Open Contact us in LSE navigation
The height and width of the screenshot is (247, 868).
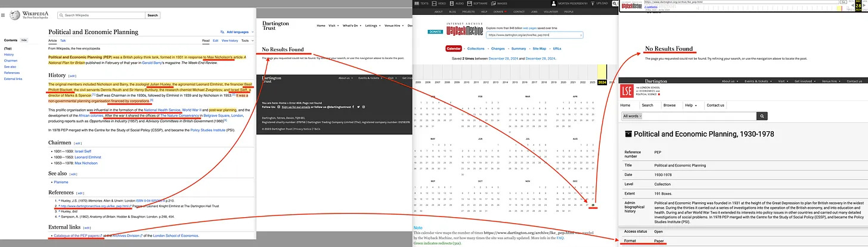[715, 105]
